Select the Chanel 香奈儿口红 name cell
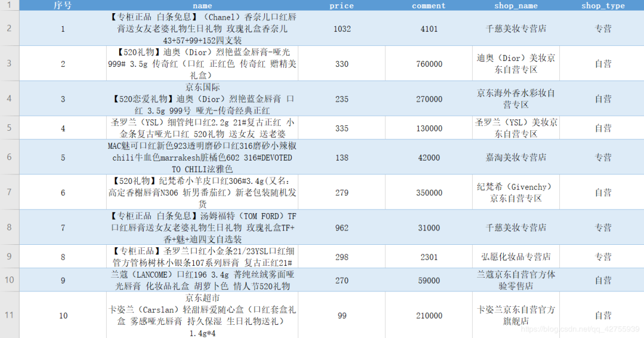The width and height of the screenshot is (644, 338). point(203,29)
